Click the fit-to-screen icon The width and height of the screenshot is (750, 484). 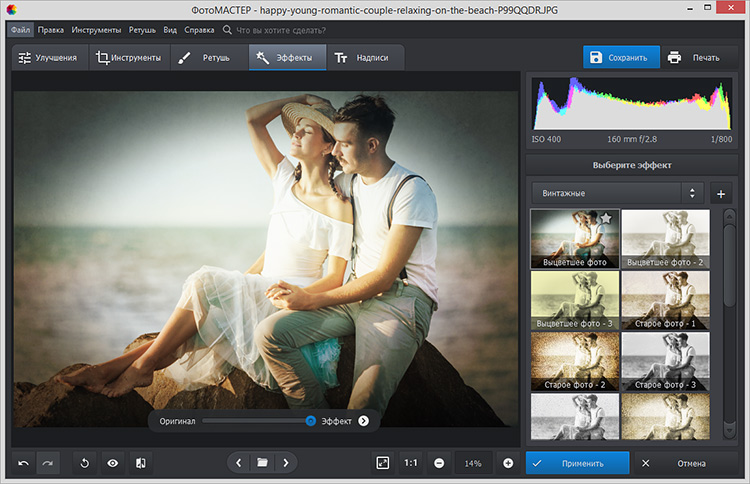[382, 463]
